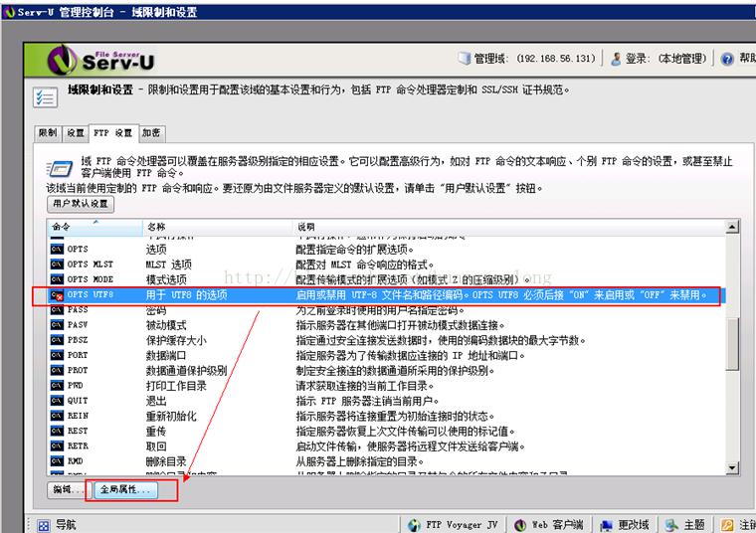Viewport: 756px width, 533px height.
Task: Switch to the 限制 tab
Action: click(48, 133)
